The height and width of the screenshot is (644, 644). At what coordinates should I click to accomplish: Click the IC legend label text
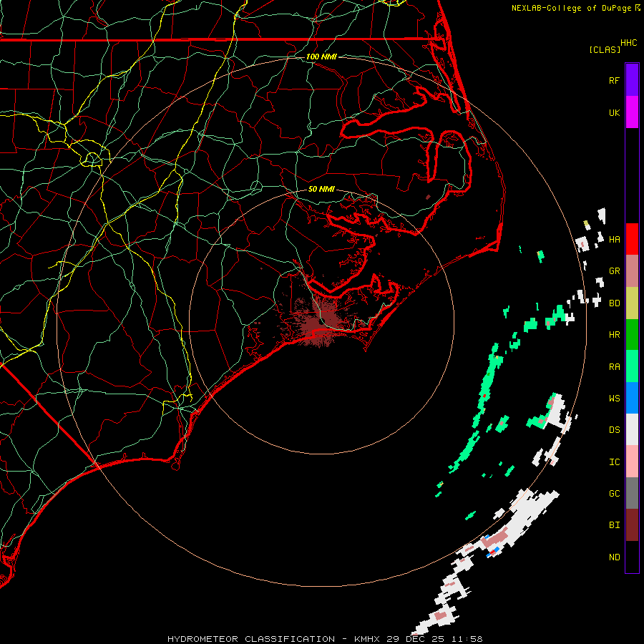point(615,462)
